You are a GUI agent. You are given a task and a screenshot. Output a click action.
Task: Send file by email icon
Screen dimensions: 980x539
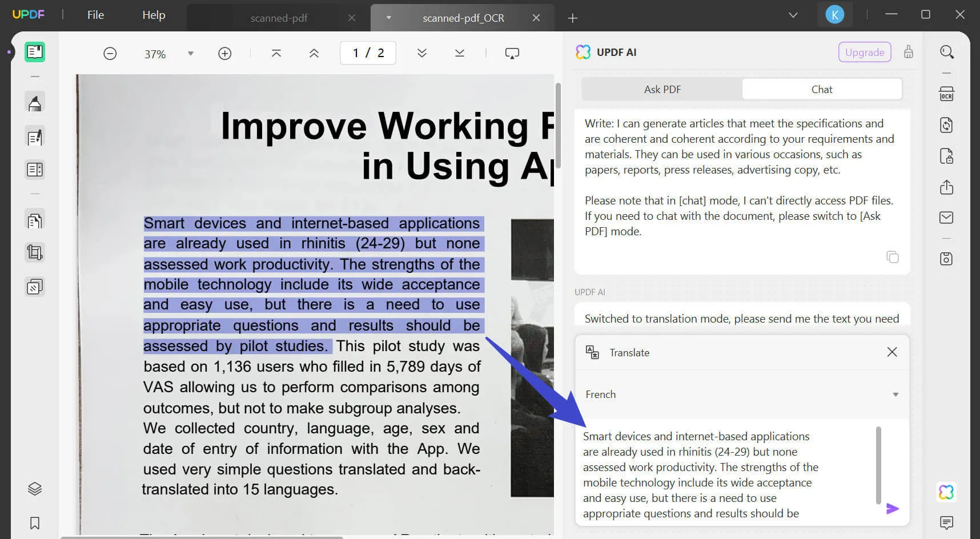[x=947, y=218]
